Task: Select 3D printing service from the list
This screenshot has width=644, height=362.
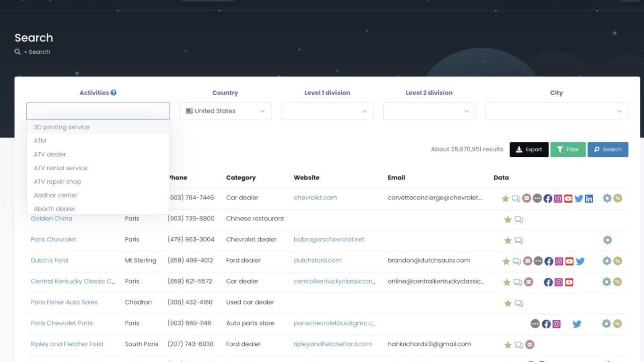Action: pyautogui.click(x=98, y=127)
